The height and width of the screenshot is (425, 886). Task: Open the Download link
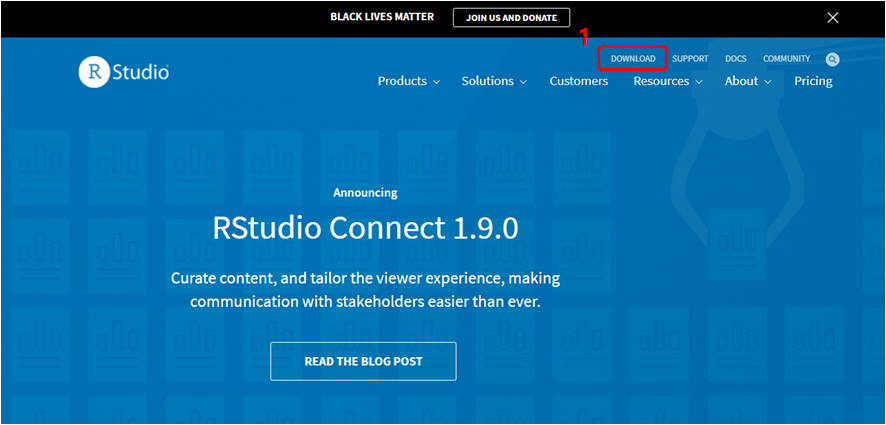coord(633,59)
